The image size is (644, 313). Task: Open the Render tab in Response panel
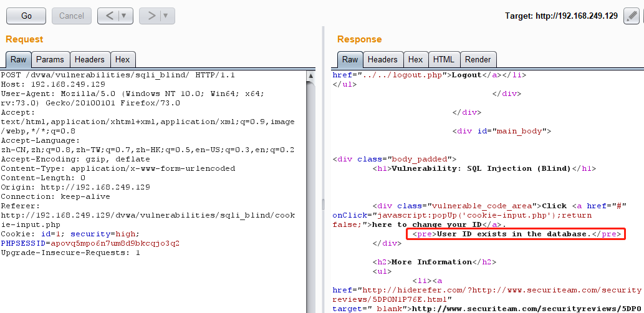pos(478,60)
